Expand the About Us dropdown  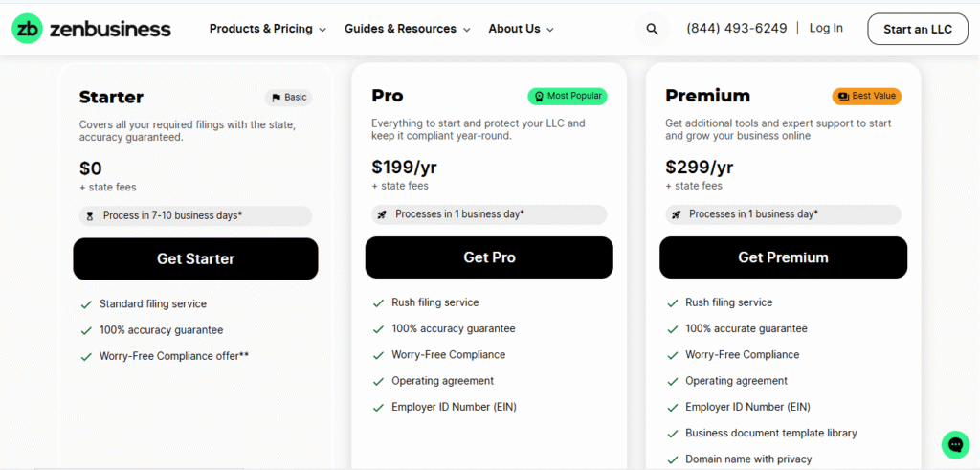coord(520,29)
